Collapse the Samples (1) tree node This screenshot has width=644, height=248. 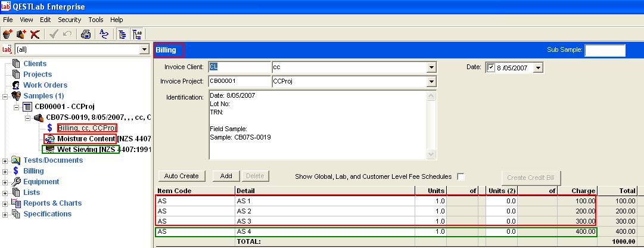pos(6,96)
